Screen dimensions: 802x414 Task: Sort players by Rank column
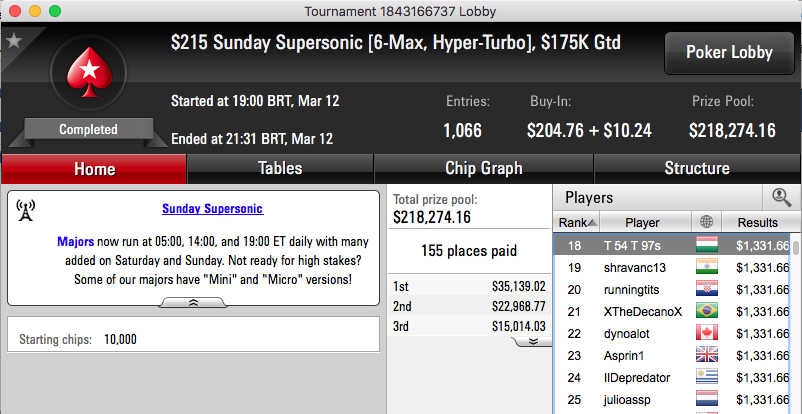coord(577,223)
